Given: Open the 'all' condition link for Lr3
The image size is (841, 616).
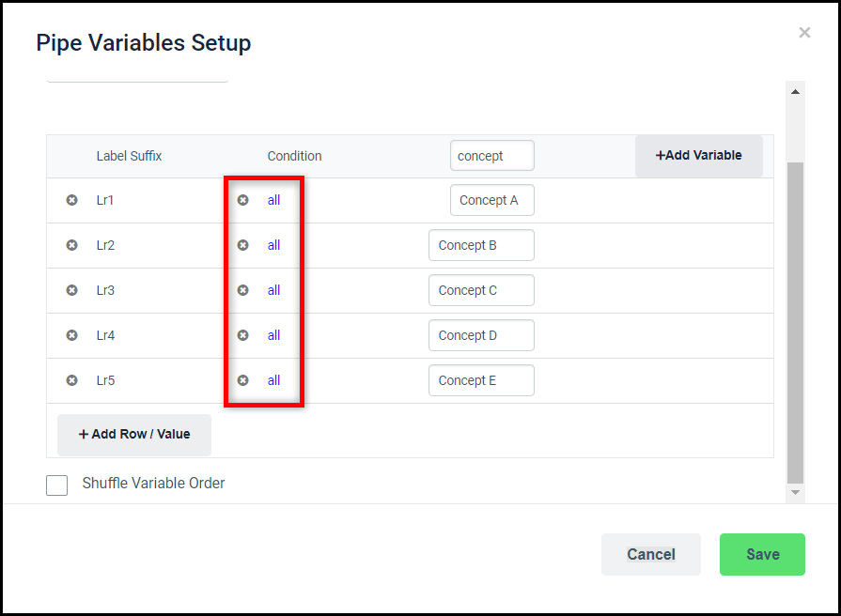Looking at the screenshot, I should (x=273, y=290).
